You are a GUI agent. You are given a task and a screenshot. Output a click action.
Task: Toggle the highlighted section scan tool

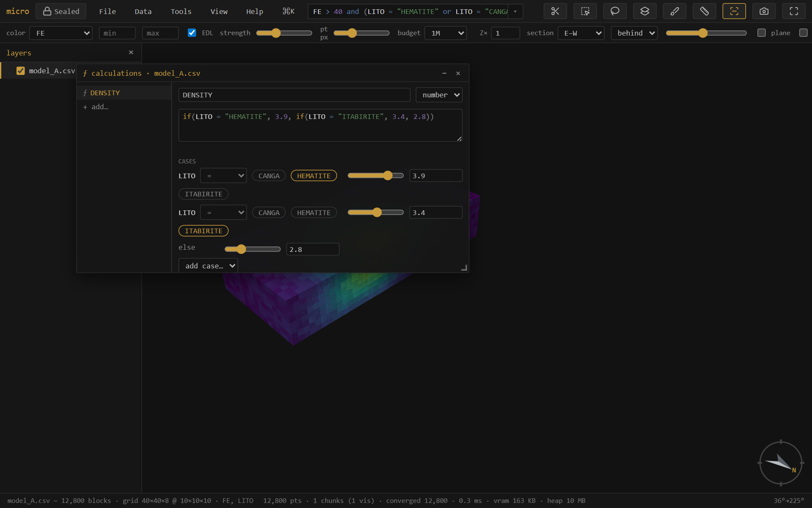(x=734, y=11)
